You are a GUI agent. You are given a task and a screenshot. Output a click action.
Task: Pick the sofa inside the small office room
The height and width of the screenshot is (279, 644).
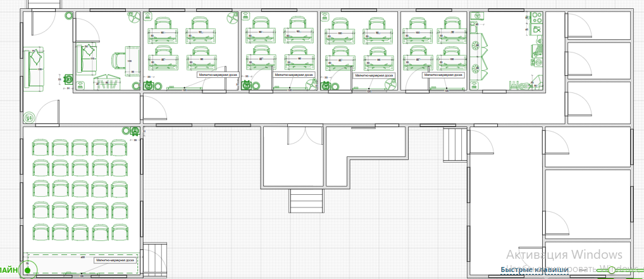(87, 58)
